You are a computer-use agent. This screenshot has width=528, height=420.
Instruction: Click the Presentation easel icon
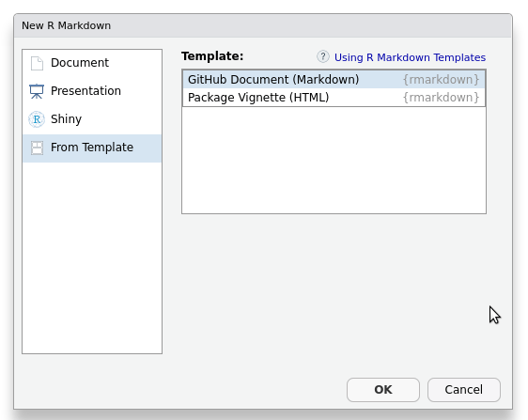click(x=37, y=91)
